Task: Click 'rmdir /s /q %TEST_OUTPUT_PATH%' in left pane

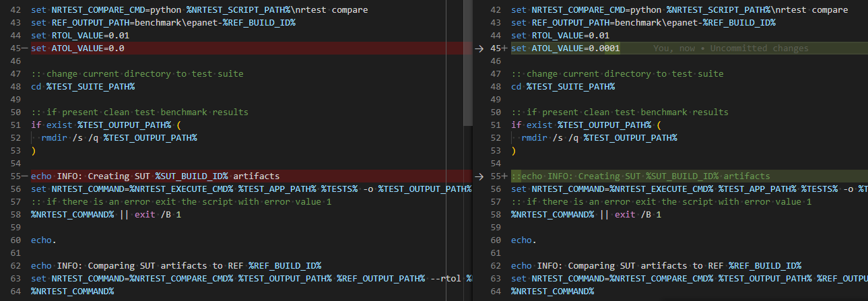Action: click(x=119, y=138)
